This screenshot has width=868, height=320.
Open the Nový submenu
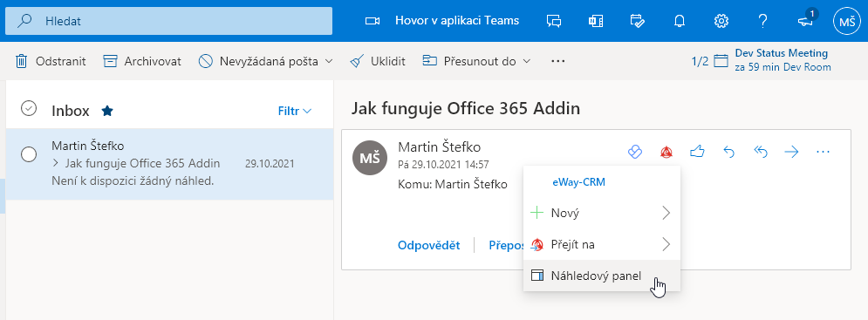tap(602, 213)
